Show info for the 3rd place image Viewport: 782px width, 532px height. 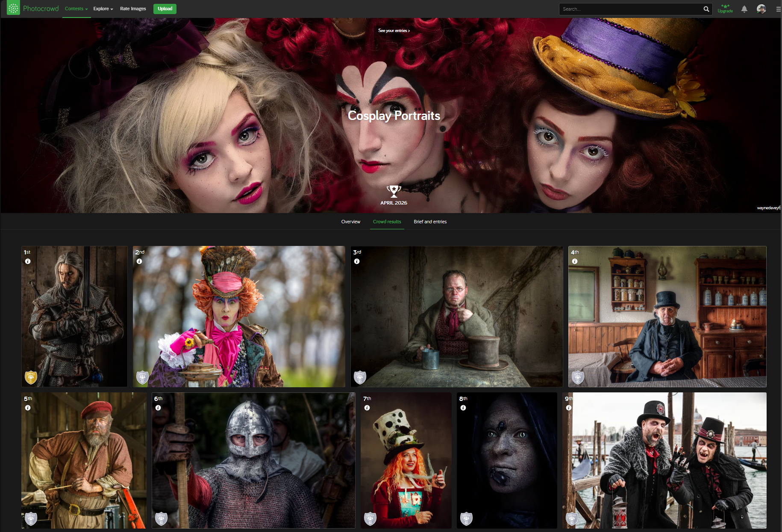click(x=357, y=261)
